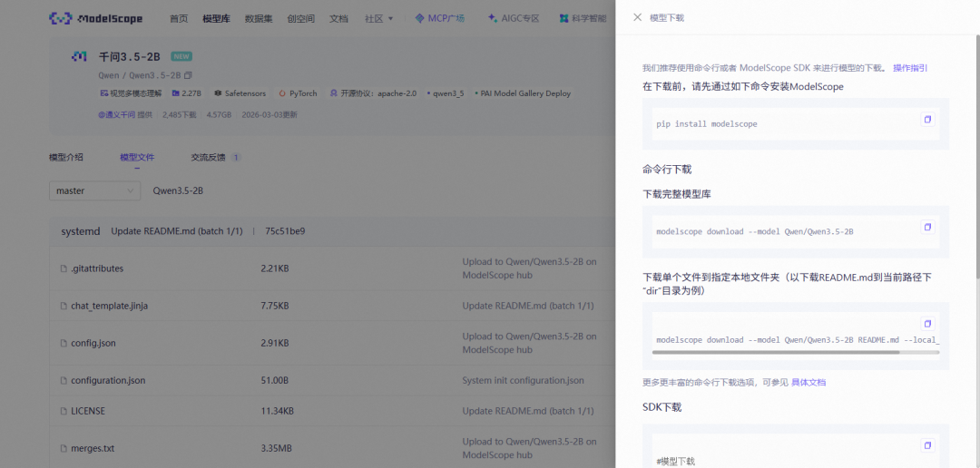
Task: Open 文档 in the top navigation
Action: (338, 19)
